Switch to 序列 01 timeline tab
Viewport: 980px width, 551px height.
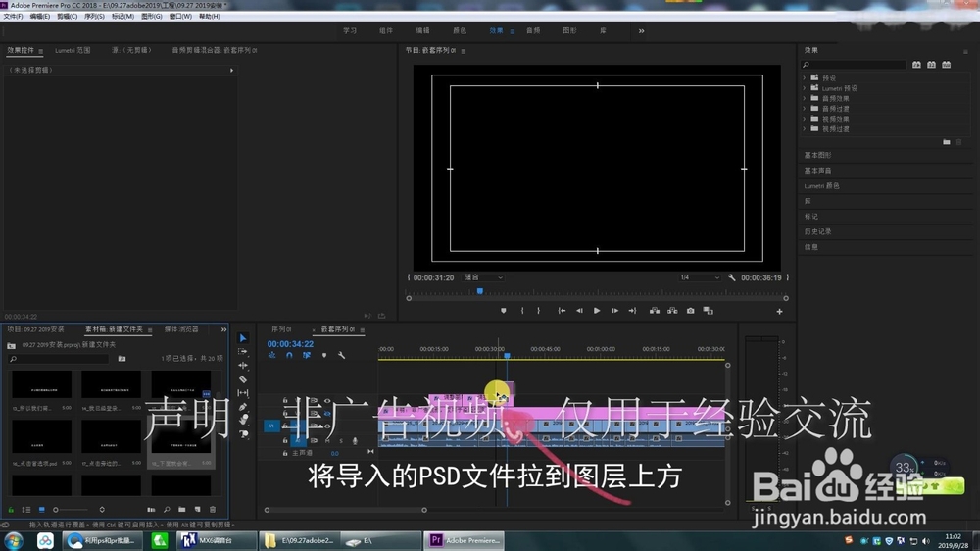pos(281,329)
